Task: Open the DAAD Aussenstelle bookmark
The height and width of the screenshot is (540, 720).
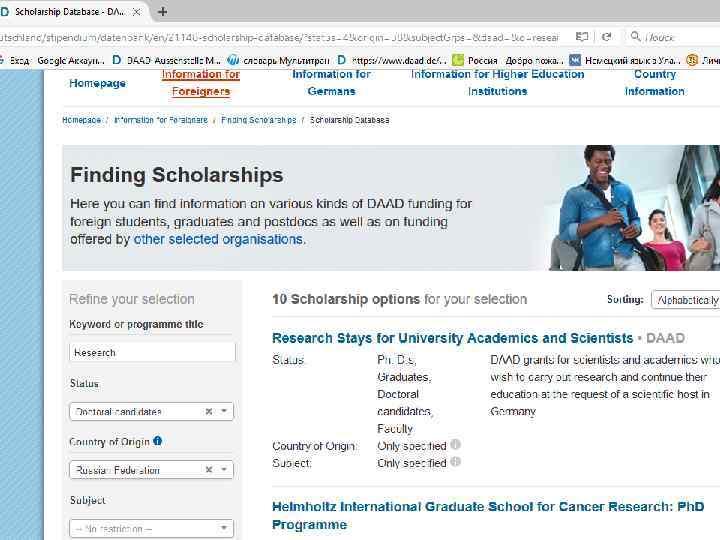Action: point(165,60)
